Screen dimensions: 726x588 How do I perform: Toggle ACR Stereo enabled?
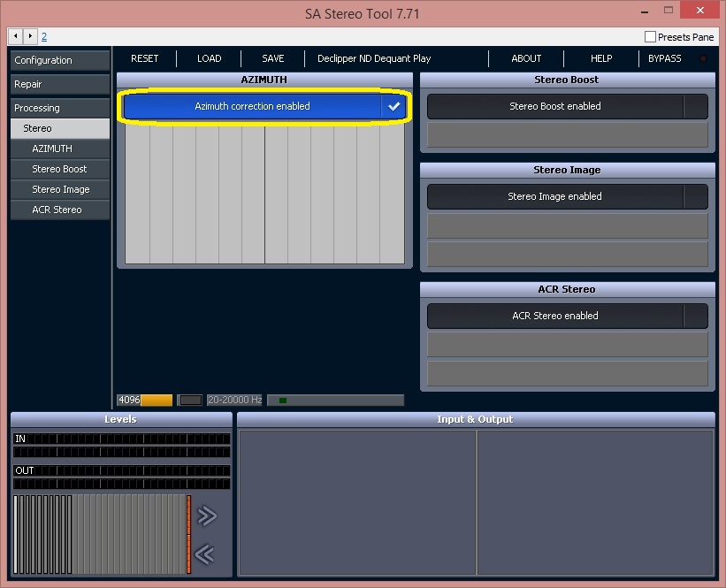click(567, 316)
